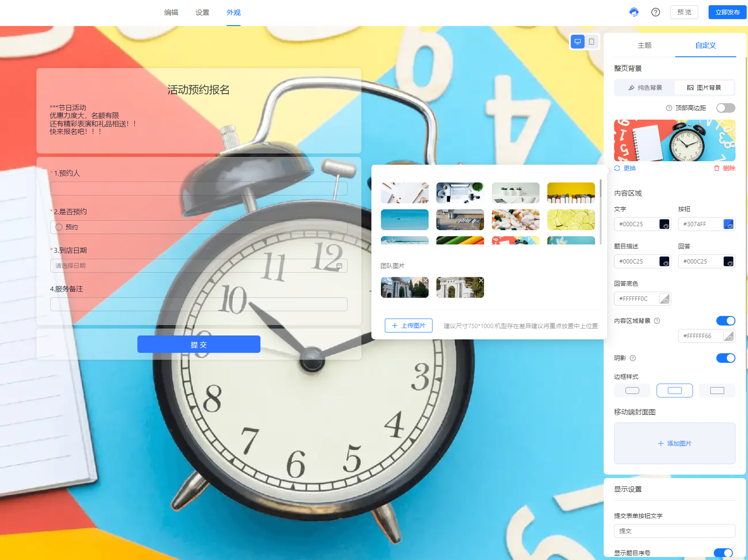Screen dimensions: 748x560
Task: Select slightly rounded border style
Action: click(x=675, y=391)
